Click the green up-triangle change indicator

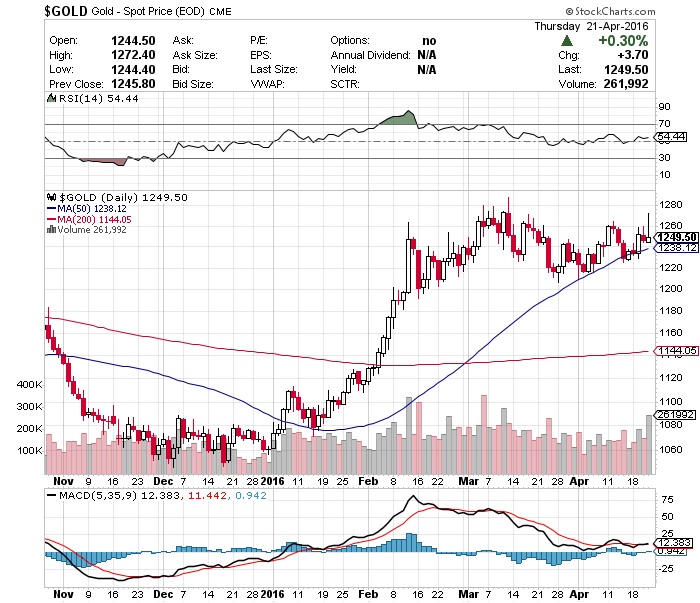coord(567,41)
